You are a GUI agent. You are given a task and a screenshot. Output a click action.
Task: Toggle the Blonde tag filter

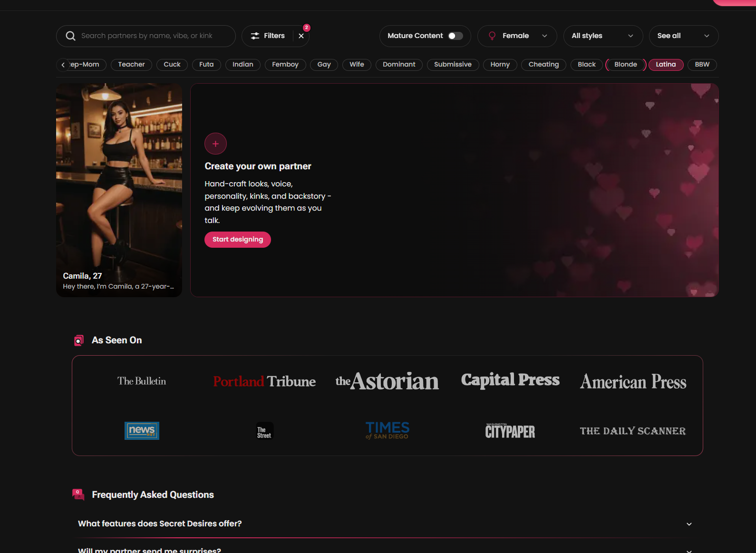click(626, 65)
